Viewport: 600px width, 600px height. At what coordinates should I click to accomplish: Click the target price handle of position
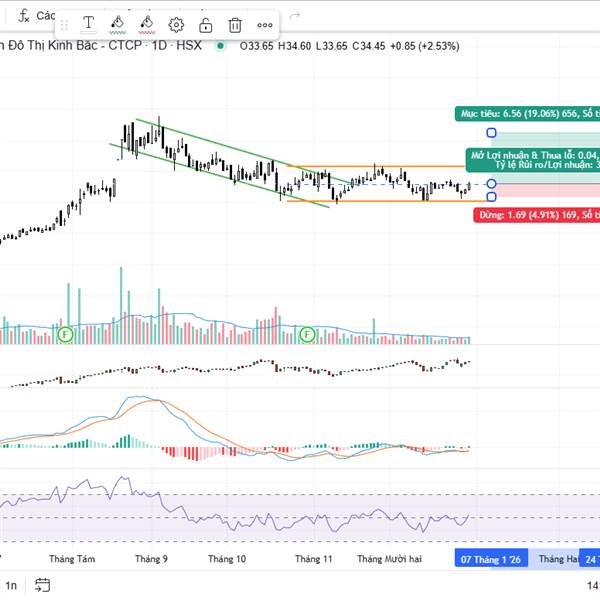[x=491, y=132]
